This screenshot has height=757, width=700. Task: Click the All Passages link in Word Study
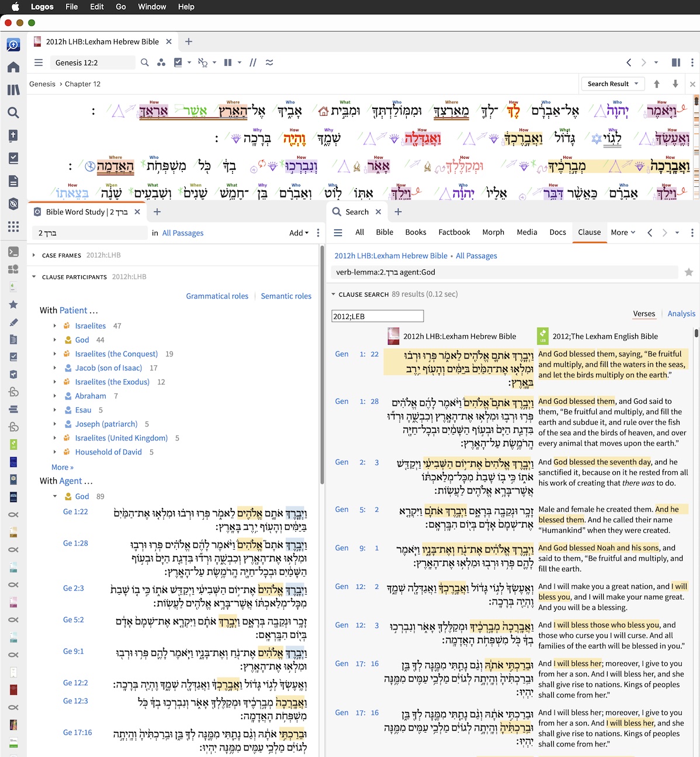click(x=183, y=233)
